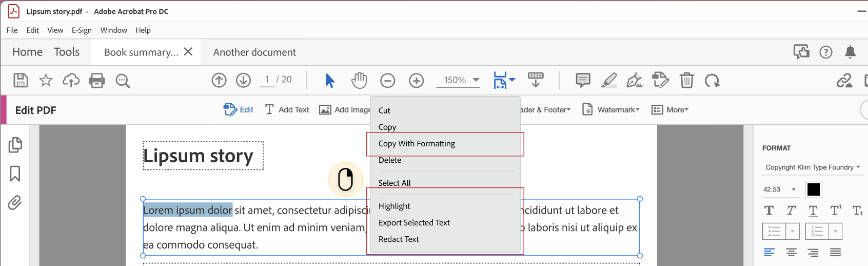
Task: Open the Attachments paperclip panel
Action: coord(15,203)
